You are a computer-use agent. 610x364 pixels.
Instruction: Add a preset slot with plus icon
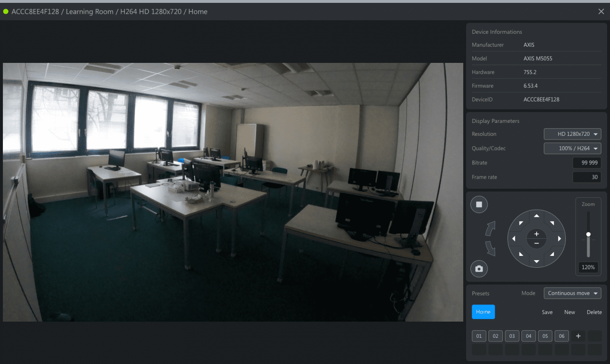coord(578,336)
